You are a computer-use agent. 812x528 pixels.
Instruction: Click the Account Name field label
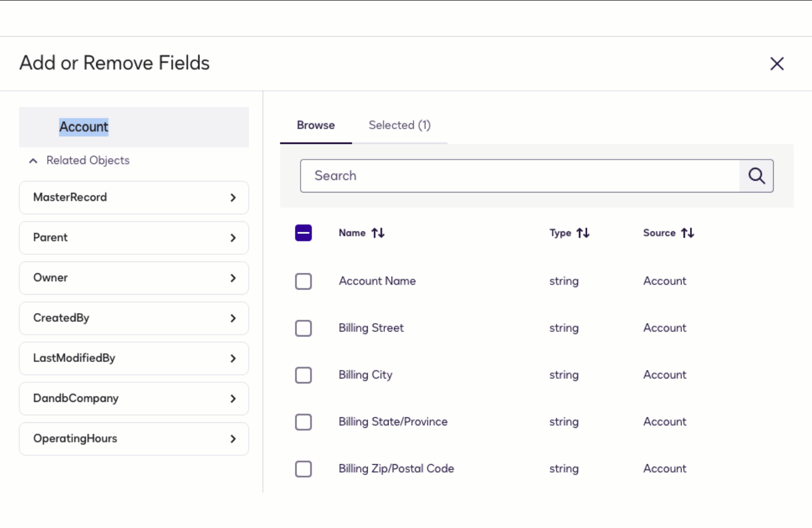point(377,281)
